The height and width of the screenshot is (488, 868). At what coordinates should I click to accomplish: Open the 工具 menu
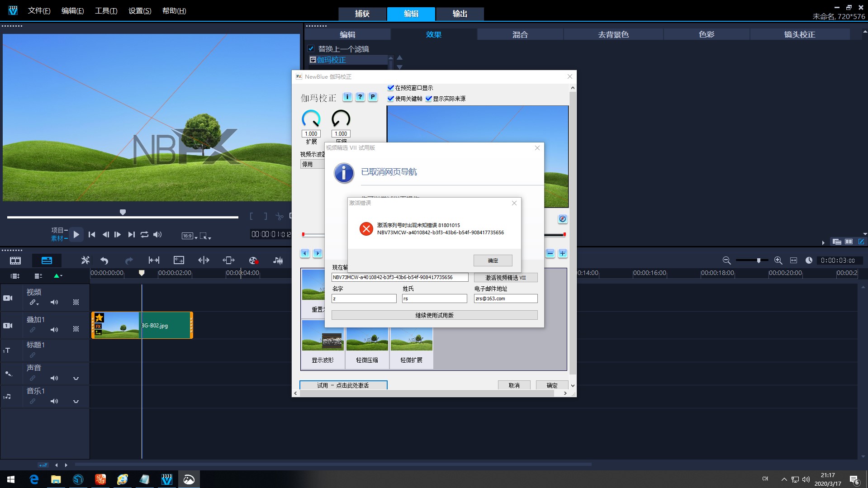coord(106,11)
